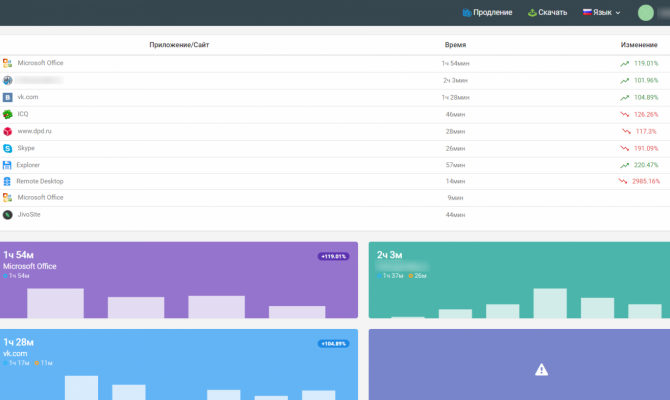Click the vk.com logo icon
Image resolution: width=670 pixels, height=400 pixels.
pyautogui.click(x=7, y=97)
